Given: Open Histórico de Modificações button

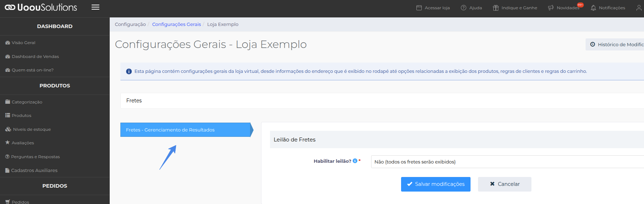Looking at the screenshot, I should click(x=615, y=44).
